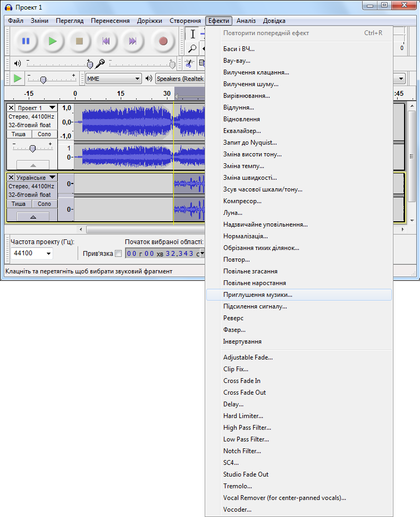Choose Vocal Remover (for center-panned vocals)...
Viewport: 420px width, 517px height.
pyautogui.click(x=299, y=498)
